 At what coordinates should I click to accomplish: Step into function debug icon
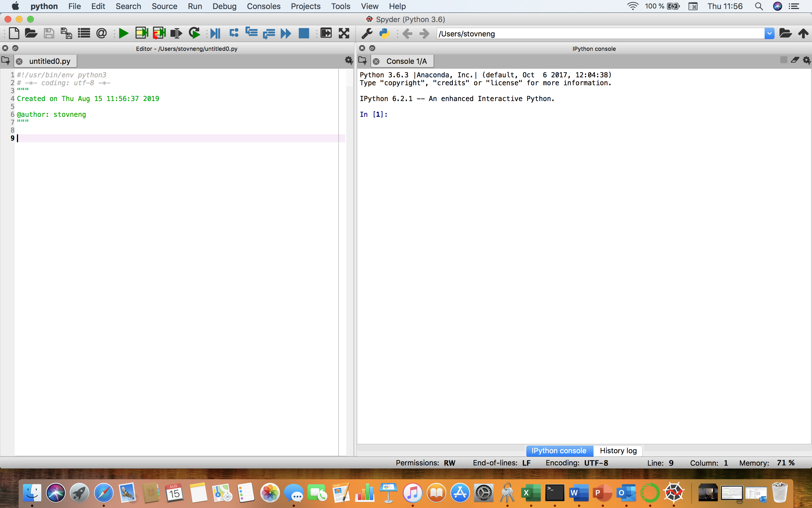coord(251,32)
